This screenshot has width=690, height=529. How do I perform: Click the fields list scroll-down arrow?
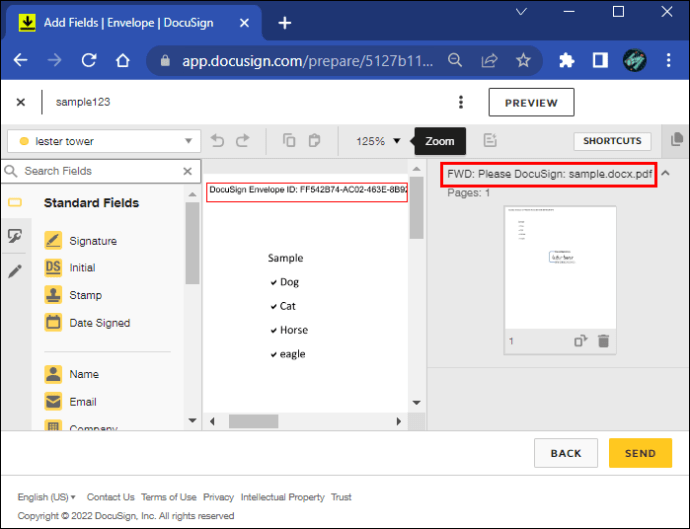(192, 421)
